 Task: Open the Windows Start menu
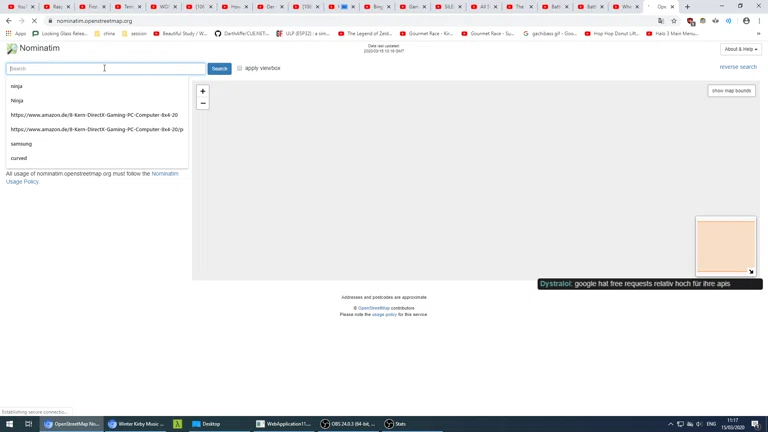(x=9, y=424)
